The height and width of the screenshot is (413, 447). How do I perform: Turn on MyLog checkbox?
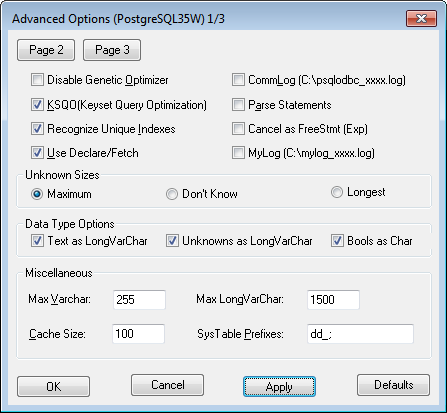(238, 153)
